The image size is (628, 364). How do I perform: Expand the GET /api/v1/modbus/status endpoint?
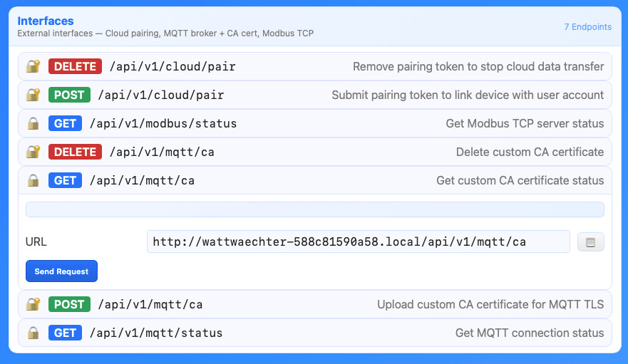(315, 123)
